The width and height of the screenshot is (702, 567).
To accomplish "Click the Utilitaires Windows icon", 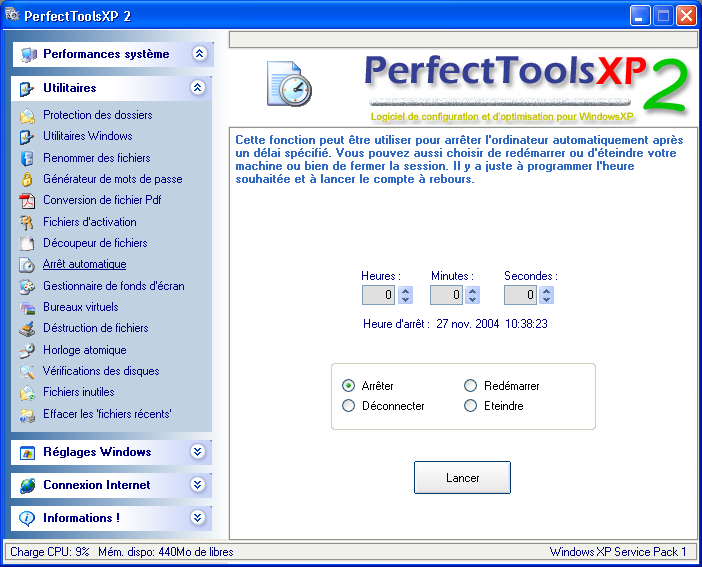I will (x=27, y=137).
